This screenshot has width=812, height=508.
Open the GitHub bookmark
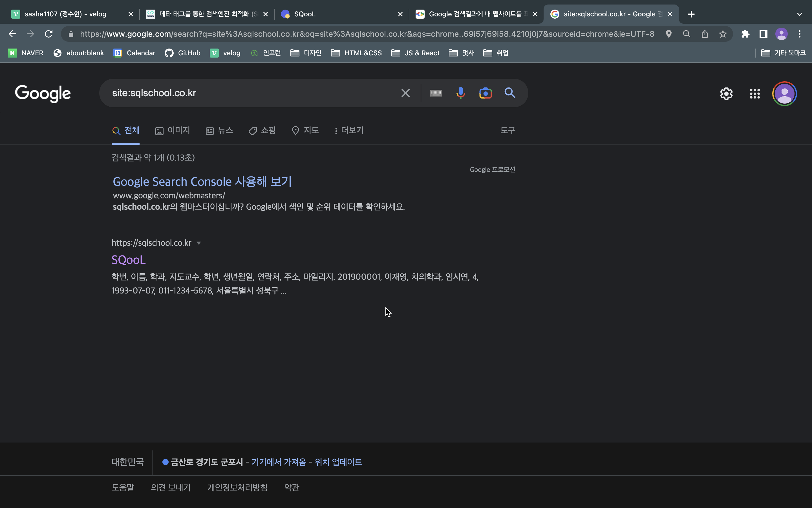point(182,53)
